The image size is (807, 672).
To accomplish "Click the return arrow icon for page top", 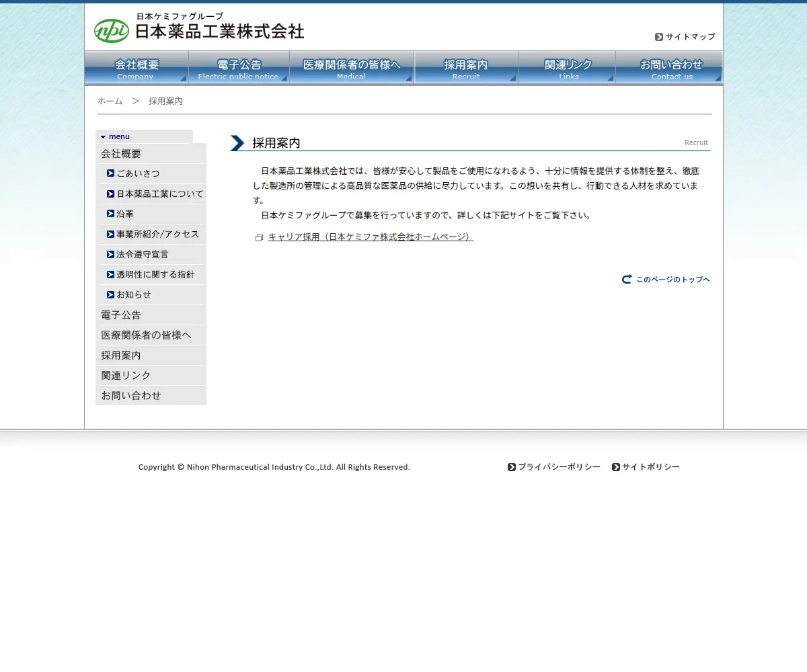I will click(627, 279).
